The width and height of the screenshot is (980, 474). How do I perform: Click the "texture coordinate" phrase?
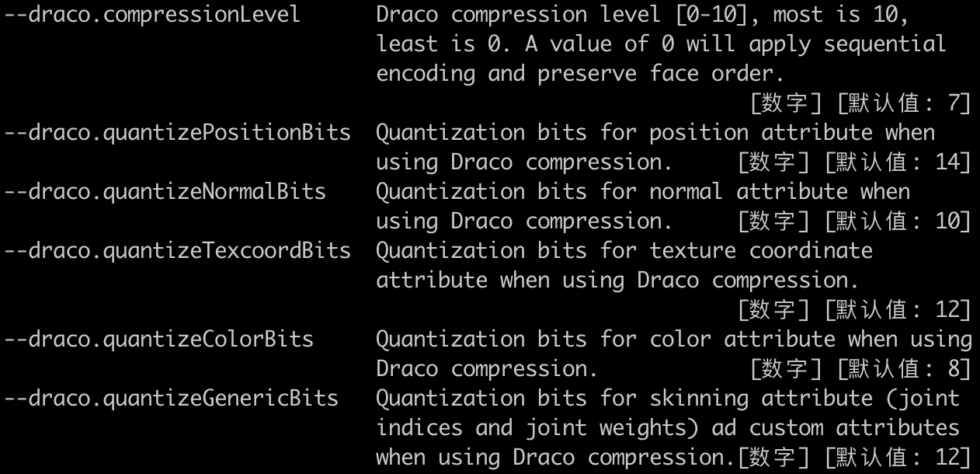[x=761, y=251]
